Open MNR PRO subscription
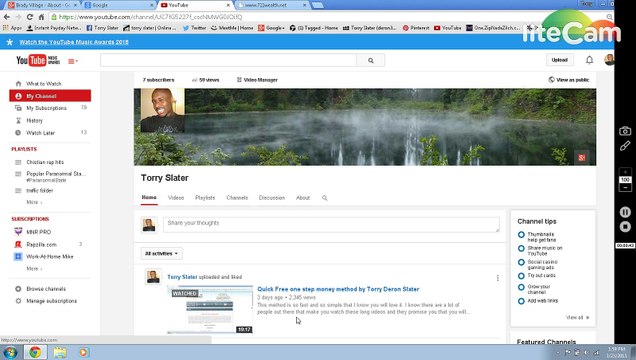This screenshot has width=636, height=360. pos(39,232)
